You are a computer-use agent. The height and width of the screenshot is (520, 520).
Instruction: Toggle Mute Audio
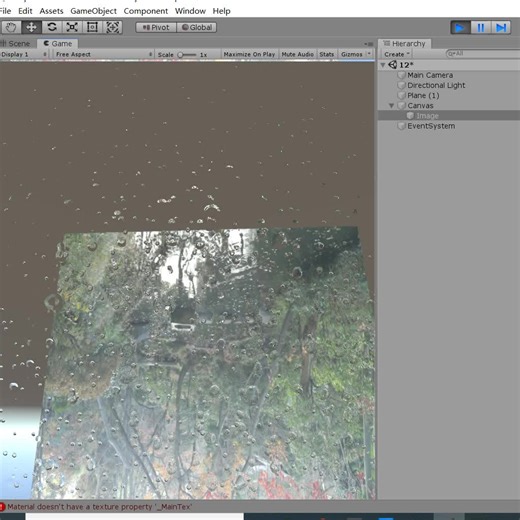[x=297, y=54]
